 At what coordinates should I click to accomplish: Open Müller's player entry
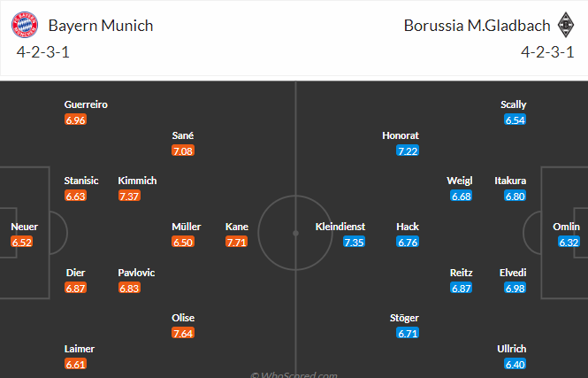(187, 227)
